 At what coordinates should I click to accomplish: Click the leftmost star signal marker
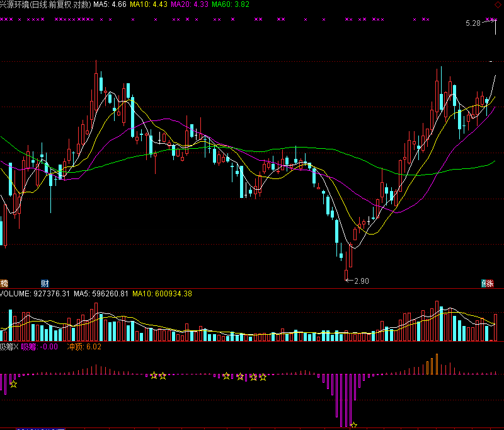(13, 383)
